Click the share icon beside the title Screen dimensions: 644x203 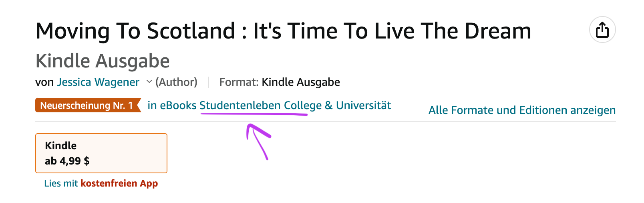tap(602, 30)
